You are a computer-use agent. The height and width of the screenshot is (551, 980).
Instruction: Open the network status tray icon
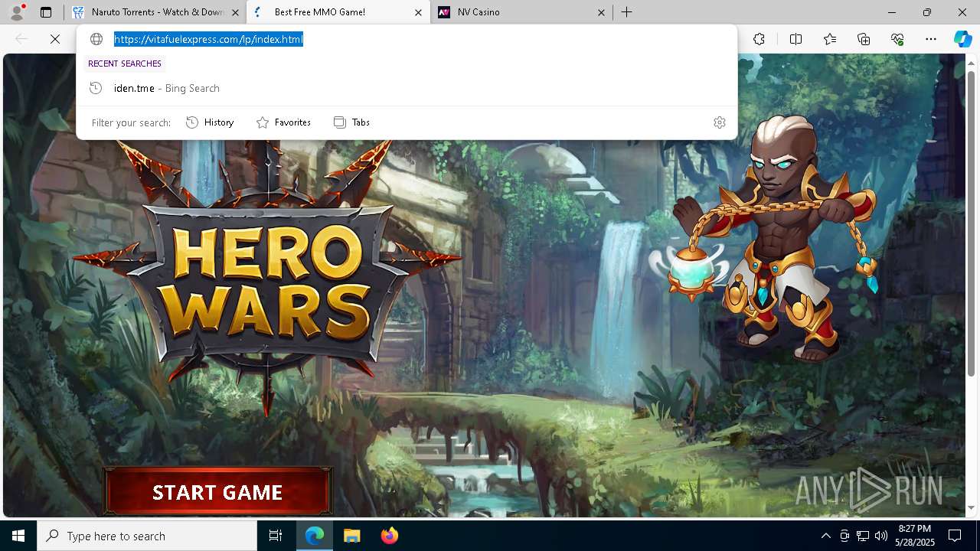(x=863, y=536)
